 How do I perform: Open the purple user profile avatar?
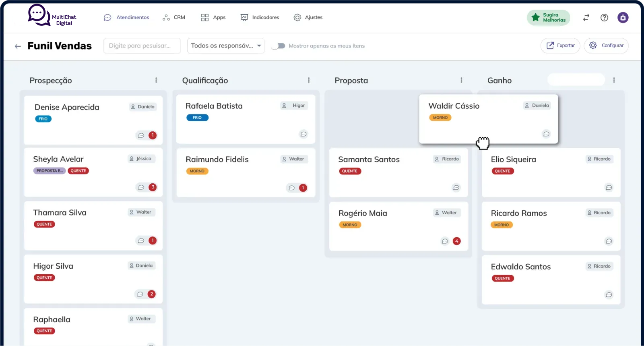[x=623, y=18]
